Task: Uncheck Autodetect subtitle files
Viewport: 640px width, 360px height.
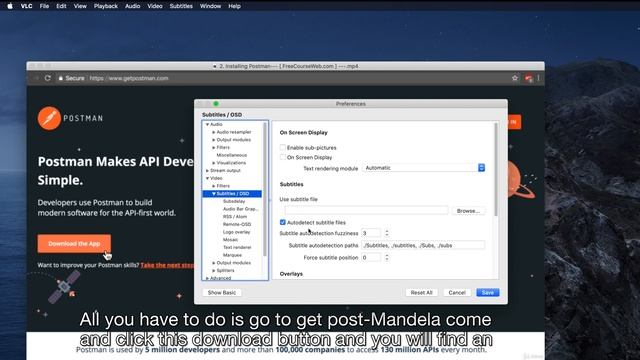Action: click(282, 222)
